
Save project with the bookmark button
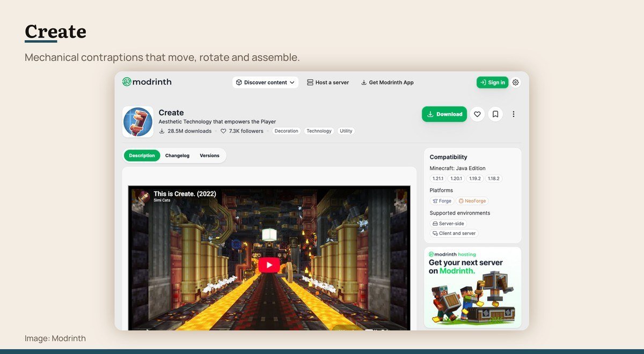tap(495, 114)
